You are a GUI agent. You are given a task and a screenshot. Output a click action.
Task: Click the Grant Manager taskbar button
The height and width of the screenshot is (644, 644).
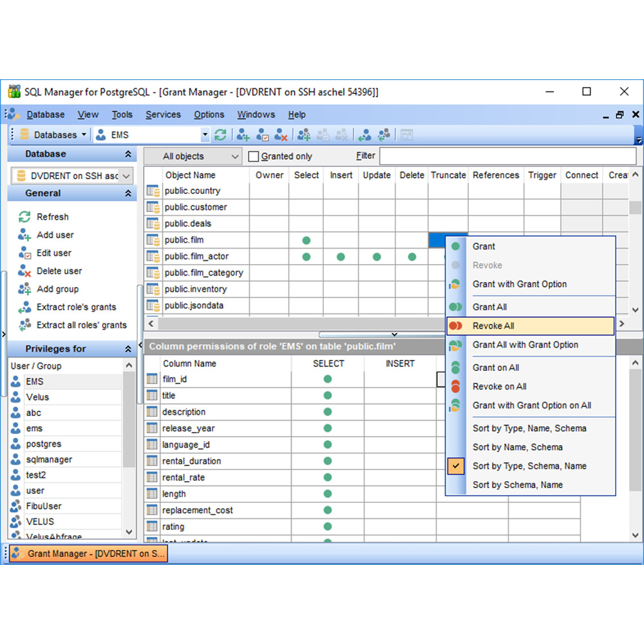(88, 554)
